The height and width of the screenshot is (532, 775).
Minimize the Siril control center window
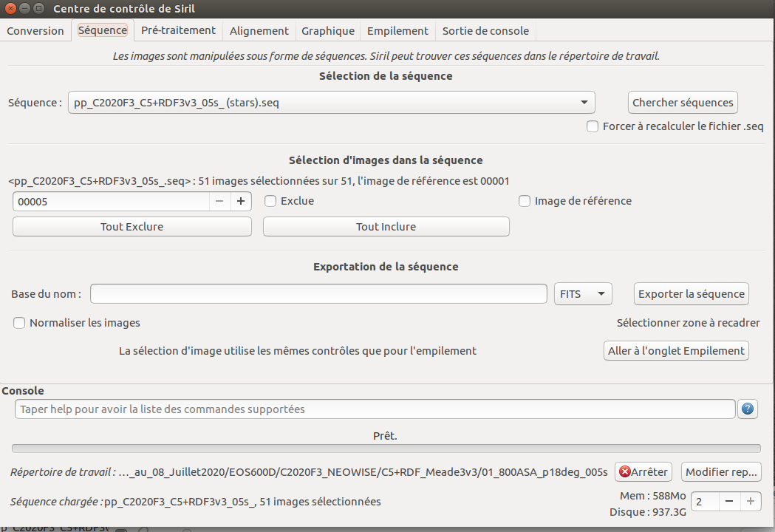24,8
